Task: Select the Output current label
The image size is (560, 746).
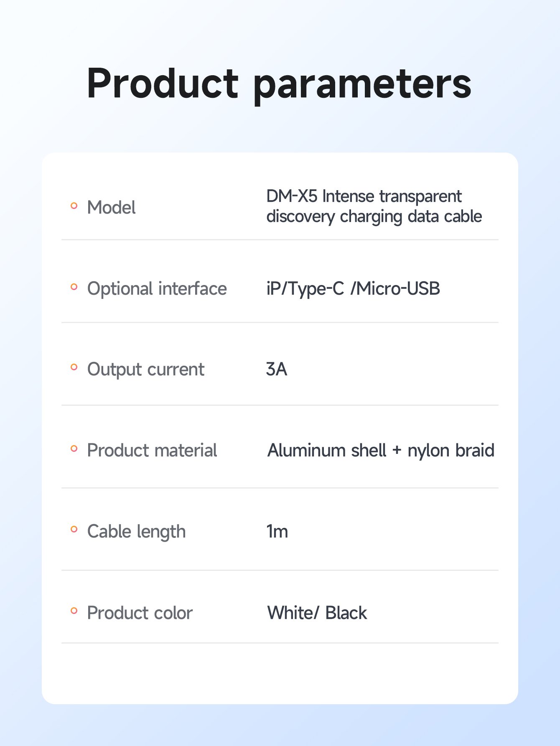Action: tap(145, 369)
